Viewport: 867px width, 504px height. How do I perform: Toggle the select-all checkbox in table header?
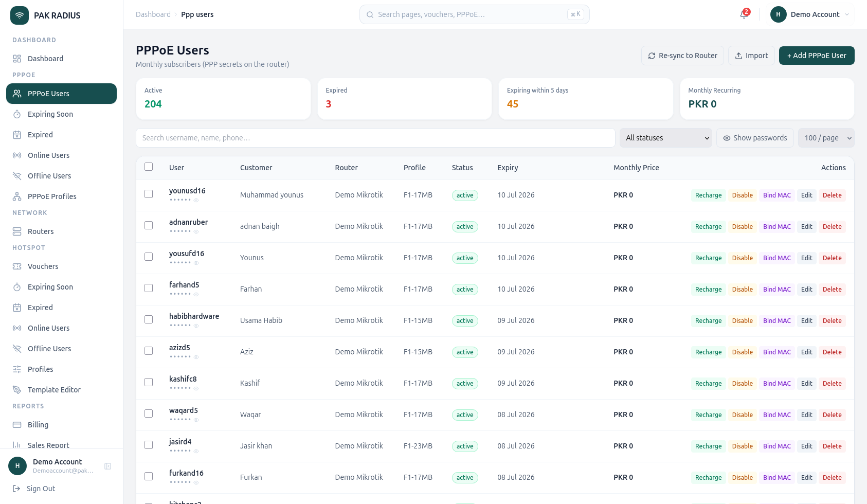[149, 167]
